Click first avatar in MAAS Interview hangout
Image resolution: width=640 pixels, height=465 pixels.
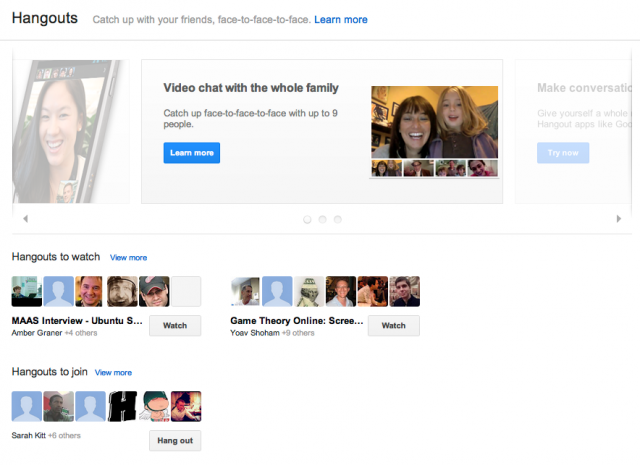pyautogui.click(x=26, y=291)
